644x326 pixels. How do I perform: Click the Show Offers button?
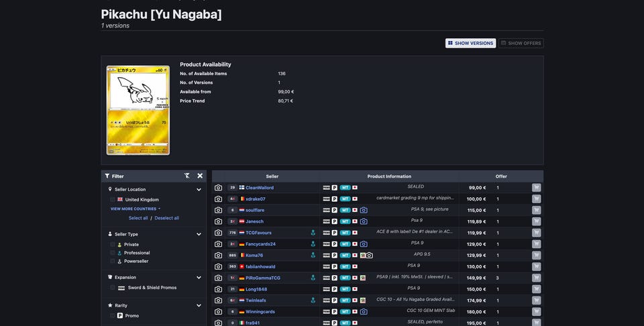521,43
